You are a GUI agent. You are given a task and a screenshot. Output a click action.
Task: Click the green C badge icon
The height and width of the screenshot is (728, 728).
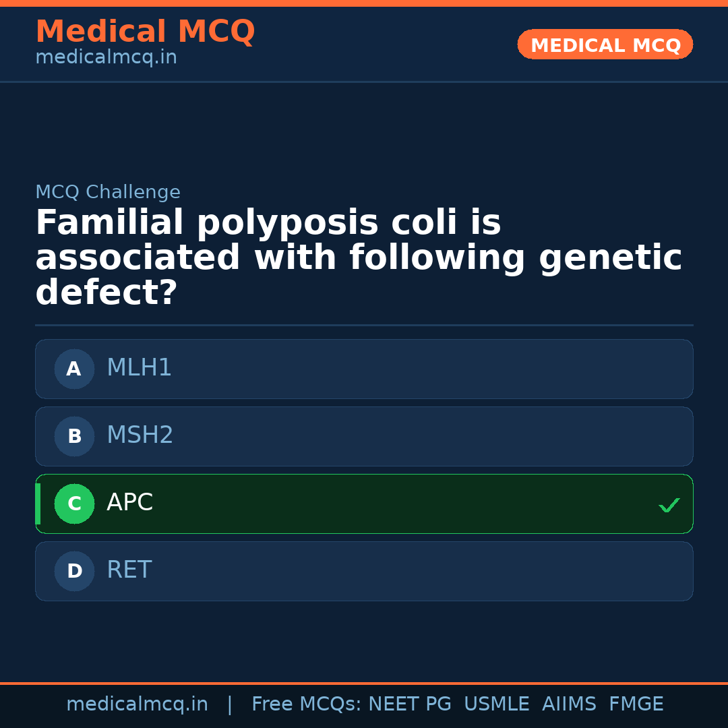tap(74, 504)
